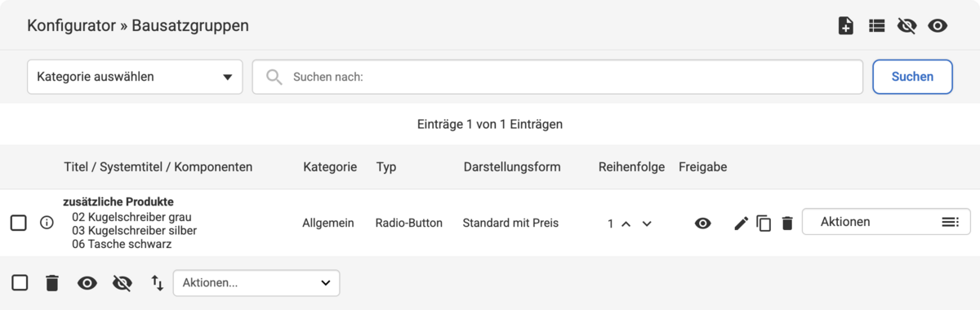Click the Titel / Systemtitel / Komponenten column header

(158, 166)
